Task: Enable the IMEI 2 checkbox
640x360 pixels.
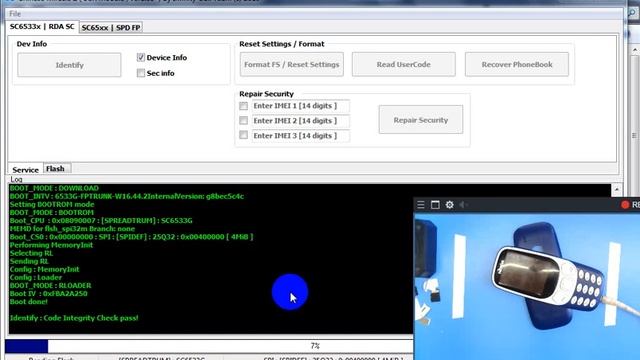Action: click(x=244, y=120)
